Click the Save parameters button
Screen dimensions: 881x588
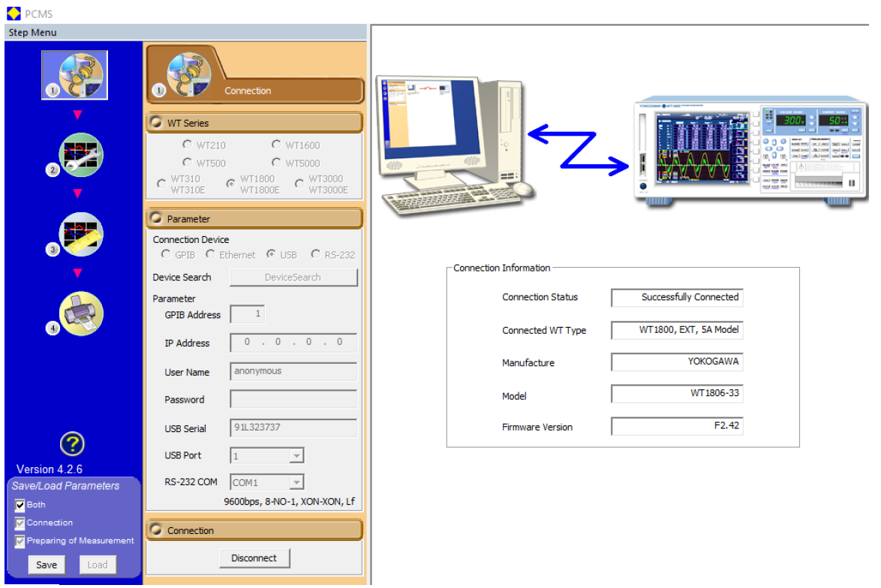pos(47,565)
